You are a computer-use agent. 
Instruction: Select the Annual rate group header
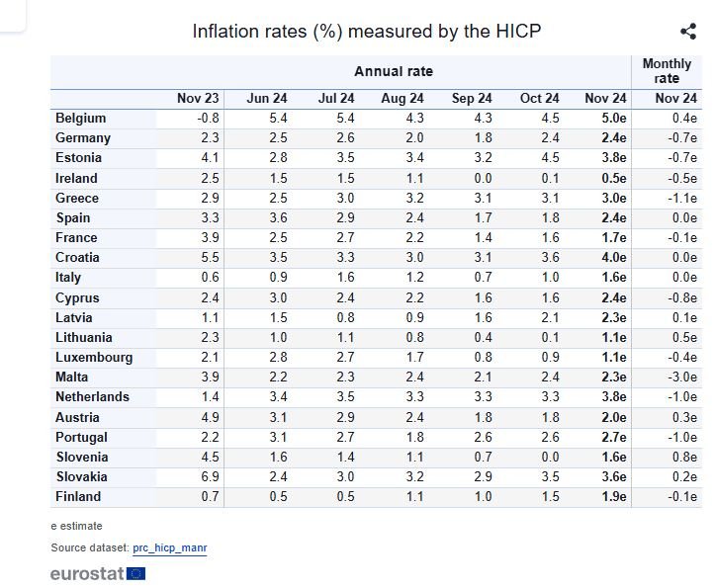[394, 71]
